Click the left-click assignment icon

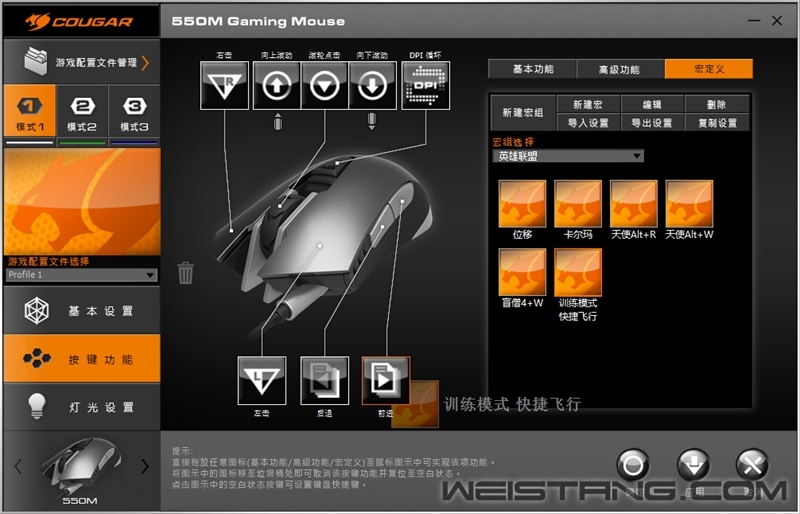(262, 380)
